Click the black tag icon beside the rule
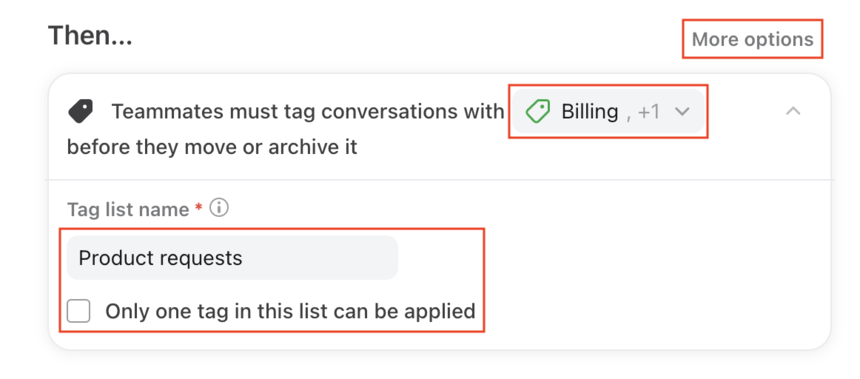 coord(81,111)
